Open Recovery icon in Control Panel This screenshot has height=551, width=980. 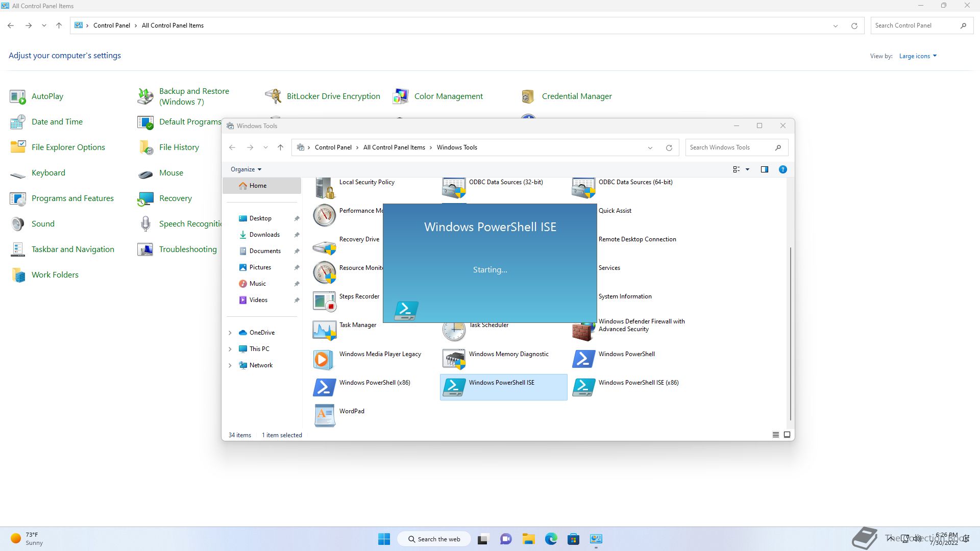click(x=145, y=198)
